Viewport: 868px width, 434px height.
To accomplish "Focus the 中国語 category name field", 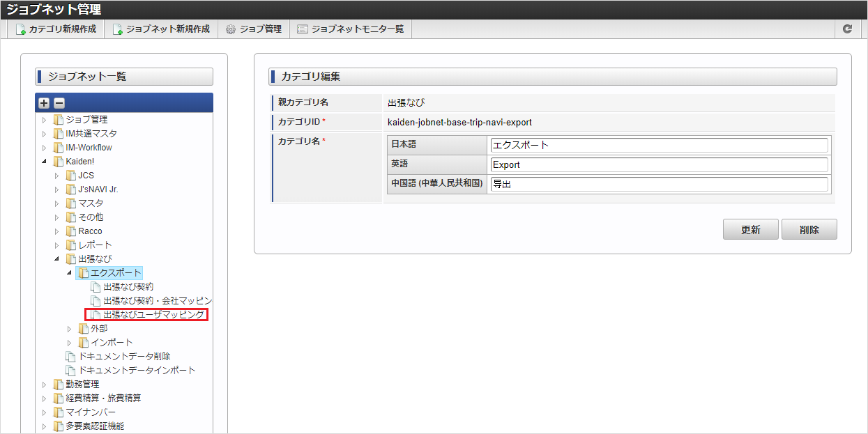I will click(x=660, y=184).
